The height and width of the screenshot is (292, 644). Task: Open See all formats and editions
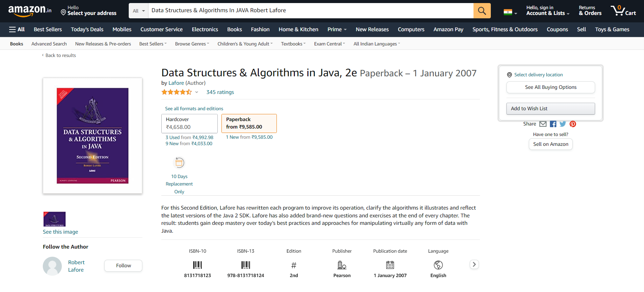coord(194,109)
